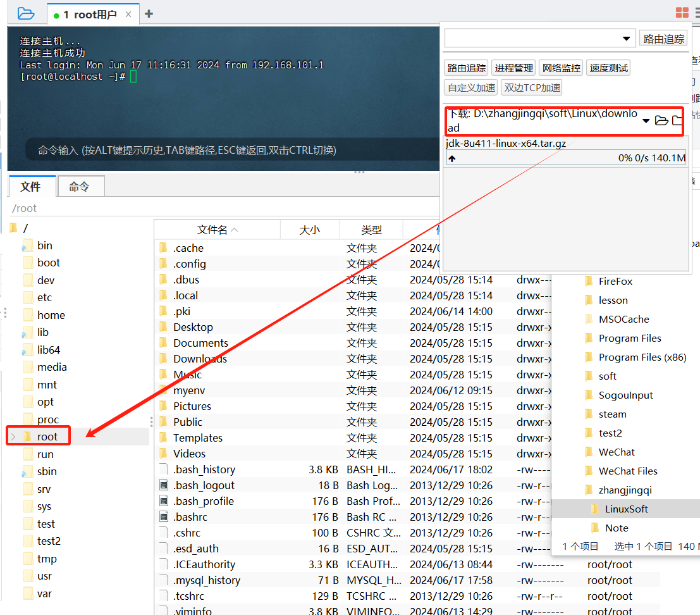Image resolution: width=700 pixels, height=615 pixels.
Task: Select the jdk-8u411-linux-x64.tar.gz transfer entry
Action: pyautogui.click(x=506, y=144)
